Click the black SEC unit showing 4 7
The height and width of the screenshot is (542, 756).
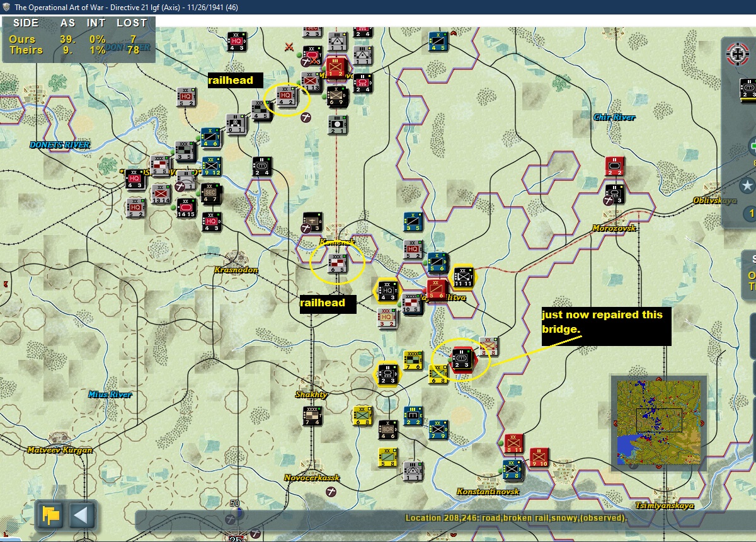(x=211, y=193)
